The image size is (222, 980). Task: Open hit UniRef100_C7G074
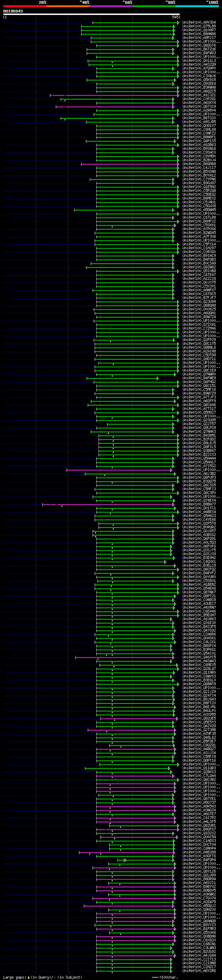coord(199,898)
